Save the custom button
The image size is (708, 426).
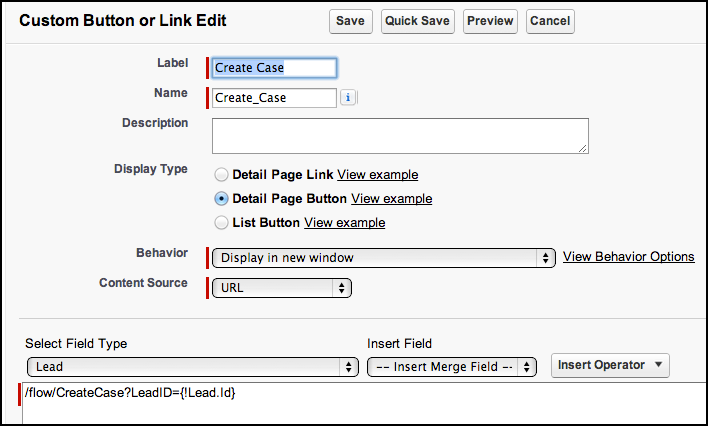(350, 21)
